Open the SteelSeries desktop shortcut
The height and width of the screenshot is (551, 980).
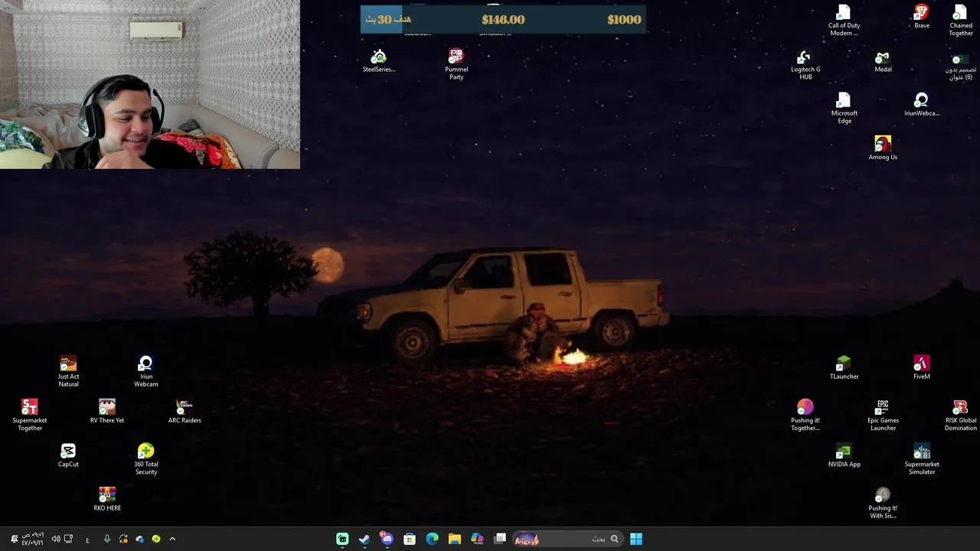(378, 60)
